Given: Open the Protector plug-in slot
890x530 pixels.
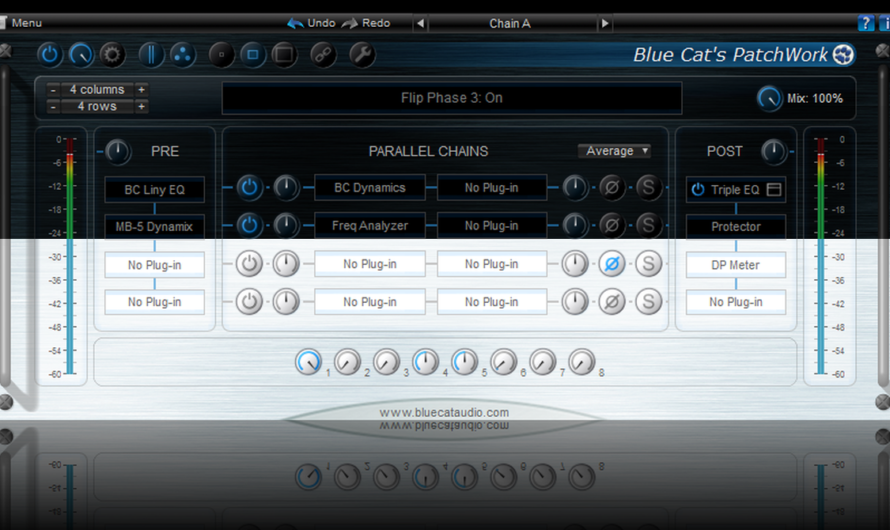Looking at the screenshot, I should [x=736, y=227].
